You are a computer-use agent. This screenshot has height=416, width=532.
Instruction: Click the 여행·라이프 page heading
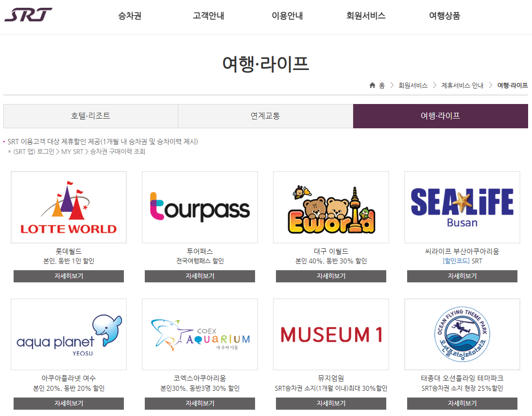(266, 64)
